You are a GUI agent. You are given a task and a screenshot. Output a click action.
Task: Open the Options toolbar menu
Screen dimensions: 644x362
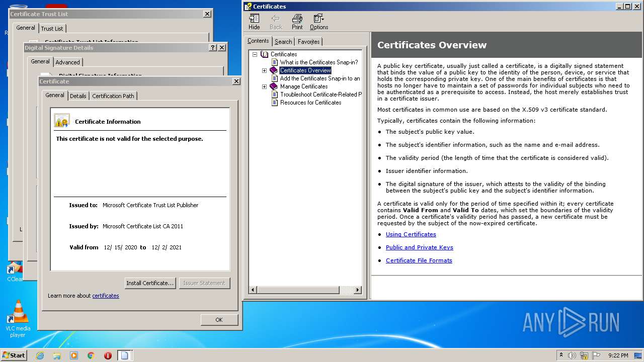(318, 22)
